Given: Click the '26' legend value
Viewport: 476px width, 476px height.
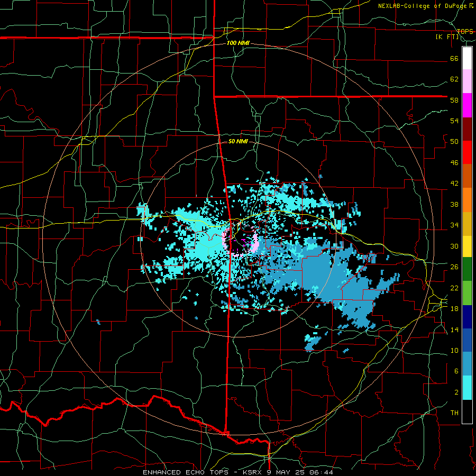Looking at the screenshot, I should pos(454,267).
